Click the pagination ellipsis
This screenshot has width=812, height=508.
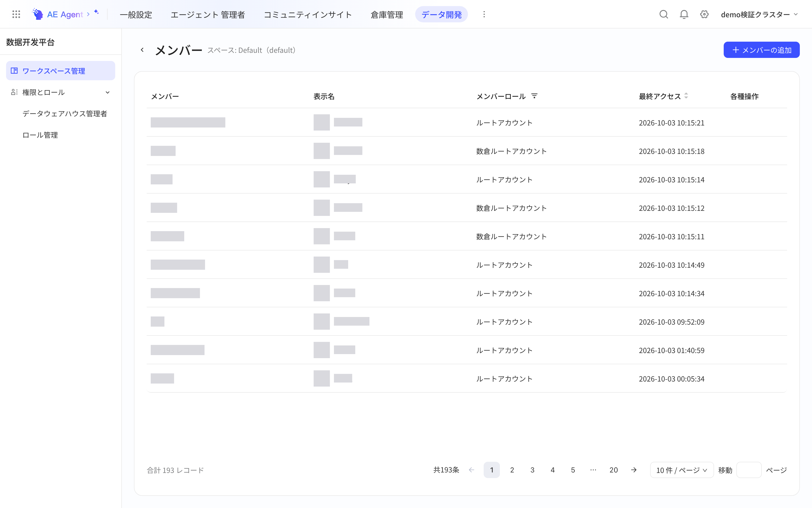click(593, 470)
